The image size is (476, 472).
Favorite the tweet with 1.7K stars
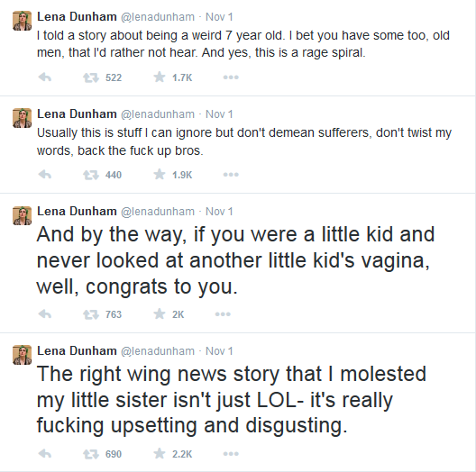click(x=160, y=77)
